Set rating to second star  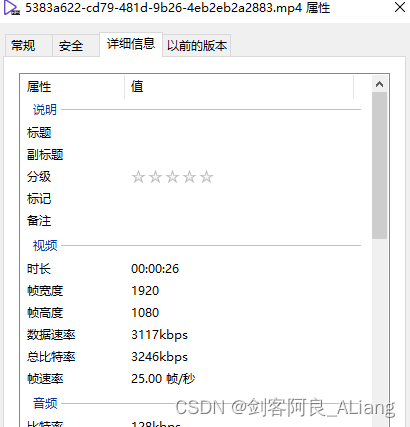point(155,177)
